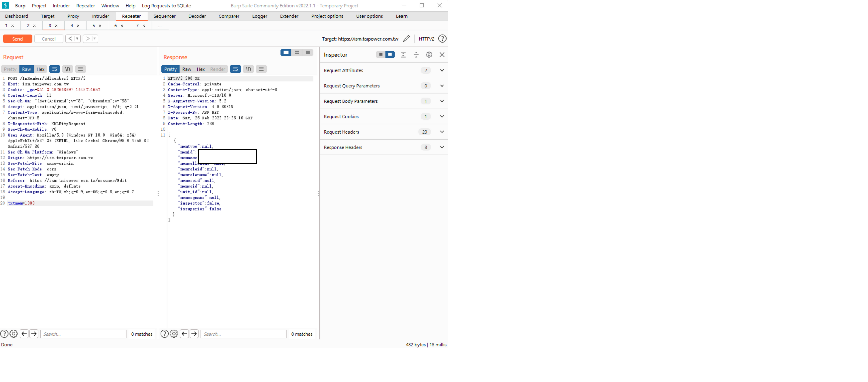Open Request search settings gear
The image size is (868, 382).
13,334
